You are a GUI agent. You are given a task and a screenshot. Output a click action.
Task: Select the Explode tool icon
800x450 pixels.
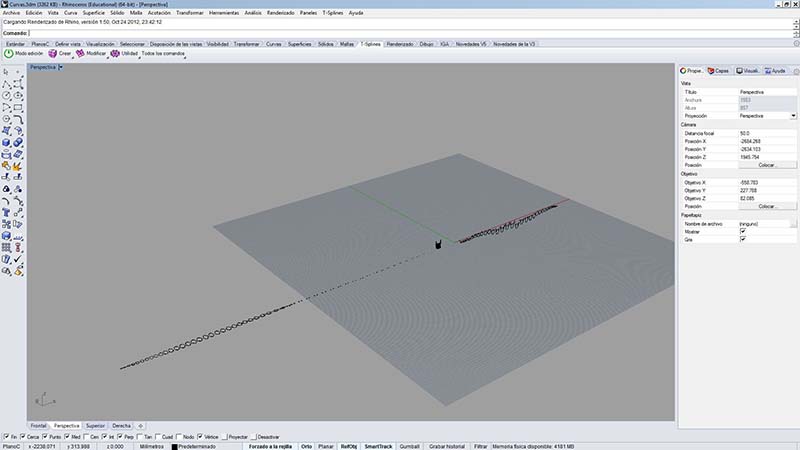tap(18, 166)
